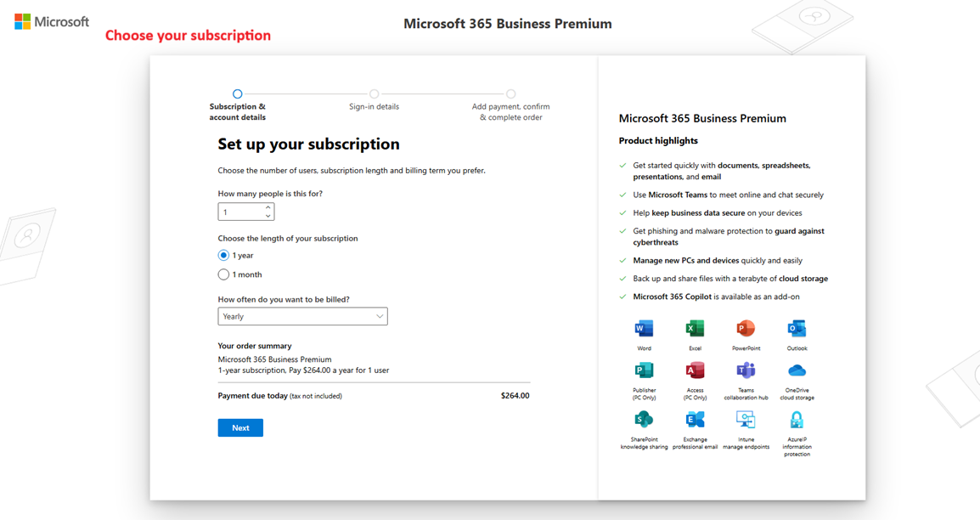Click the $264.00 payment due amount

(515, 396)
